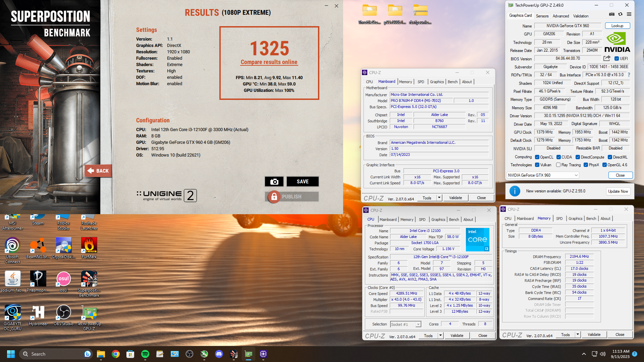
Task: Toggle the DirectML checkbox
Action: coord(610,157)
